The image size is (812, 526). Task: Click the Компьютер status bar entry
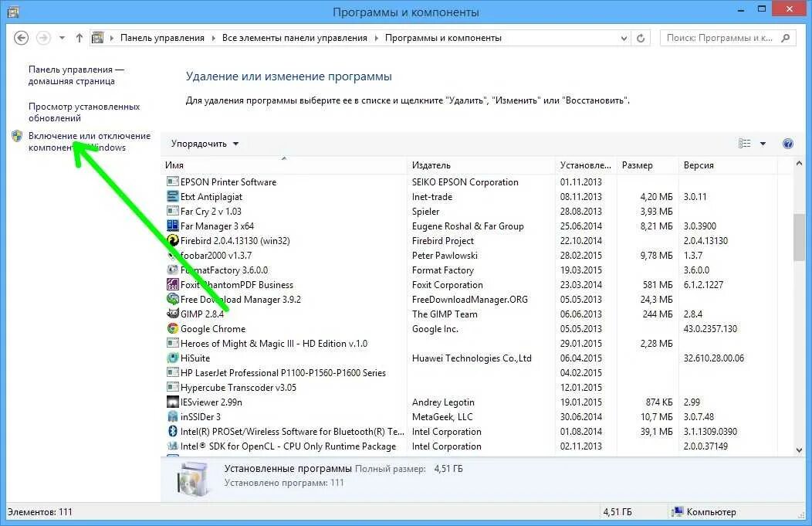704,512
